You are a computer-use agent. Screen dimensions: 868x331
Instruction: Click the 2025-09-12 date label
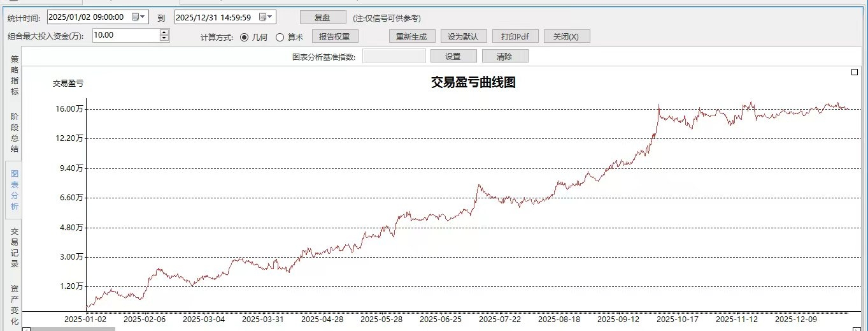point(618,319)
